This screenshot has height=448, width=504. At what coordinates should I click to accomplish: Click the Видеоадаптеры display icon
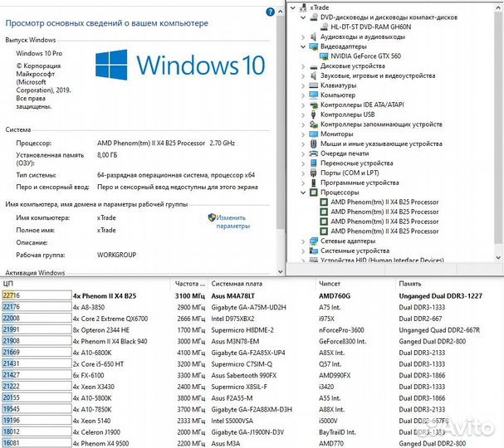pos(313,46)
